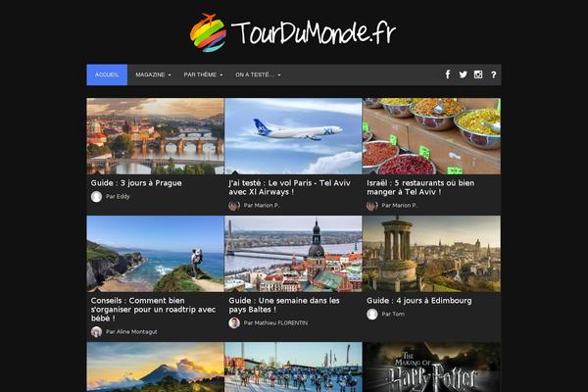Expand the MAGAZINE dropdown menu
Screen dimensions: 588x392
coord(153,74)
